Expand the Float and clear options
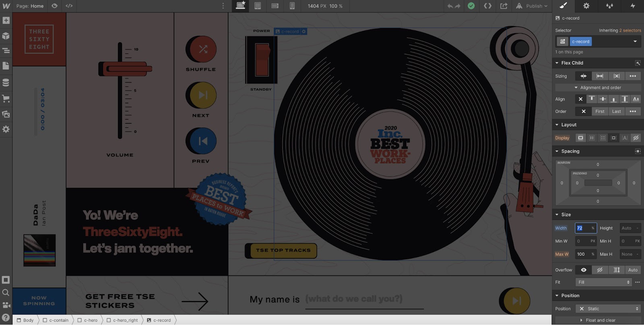 click(x=598, y=320)
